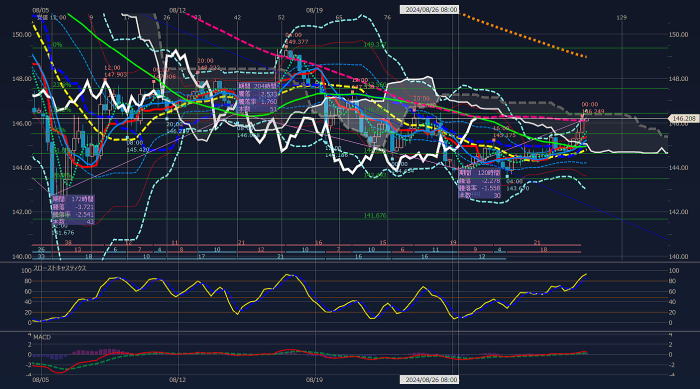Screen dimensions: 700x389
Task: Click the bar count label 65
Action: (x=339, y=17)
